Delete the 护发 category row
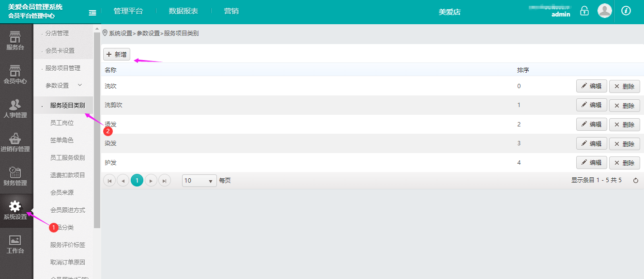The height and width of the screenshot is (279, 644). click(x=624, y=163)
